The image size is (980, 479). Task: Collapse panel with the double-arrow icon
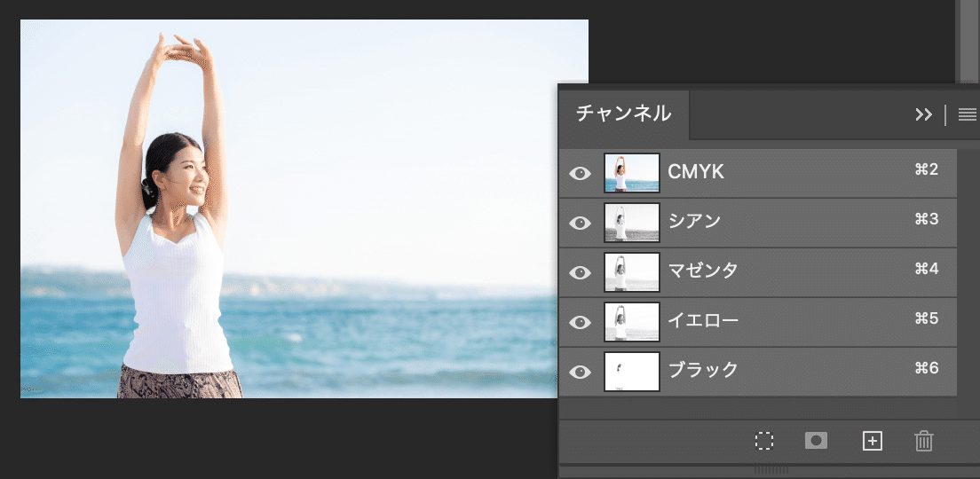(923, 114)
